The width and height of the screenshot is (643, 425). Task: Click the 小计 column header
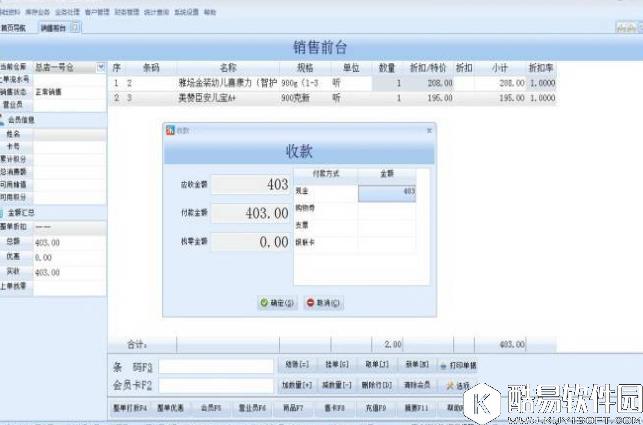[x=500, y=68]
